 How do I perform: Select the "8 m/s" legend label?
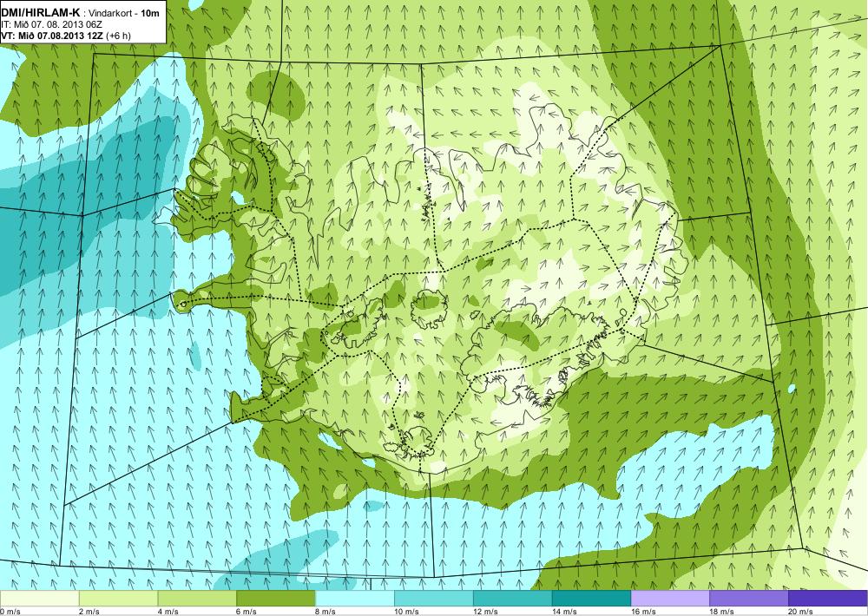coord(325,612)
